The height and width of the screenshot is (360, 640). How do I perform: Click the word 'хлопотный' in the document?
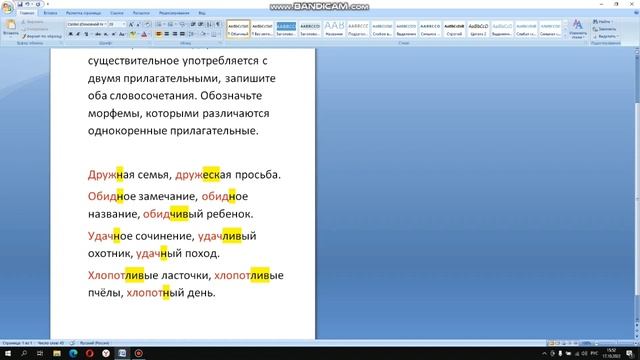(x=155, y=293)
